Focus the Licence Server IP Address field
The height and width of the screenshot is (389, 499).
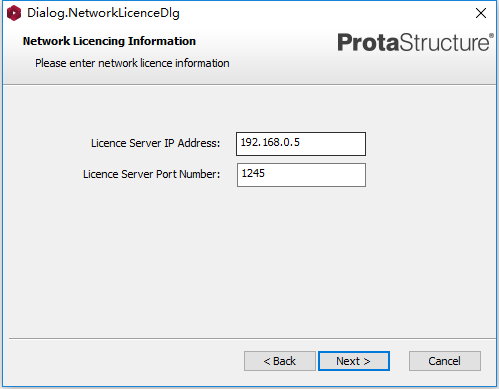point(301,144)
